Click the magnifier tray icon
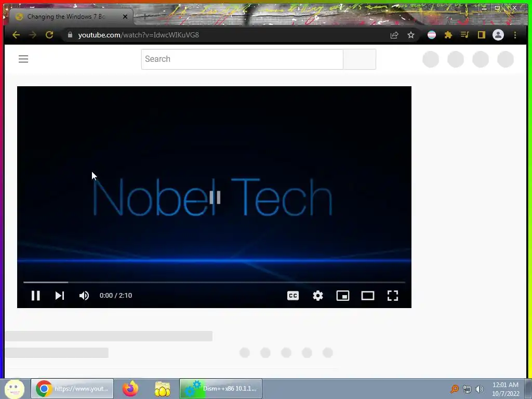Viewport: 532px width, 399px height. pos(454,389)
